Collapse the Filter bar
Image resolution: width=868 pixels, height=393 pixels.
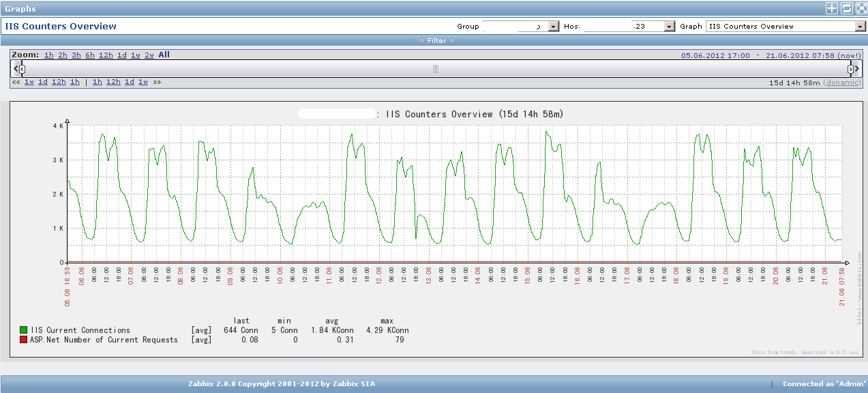point(436,40)
